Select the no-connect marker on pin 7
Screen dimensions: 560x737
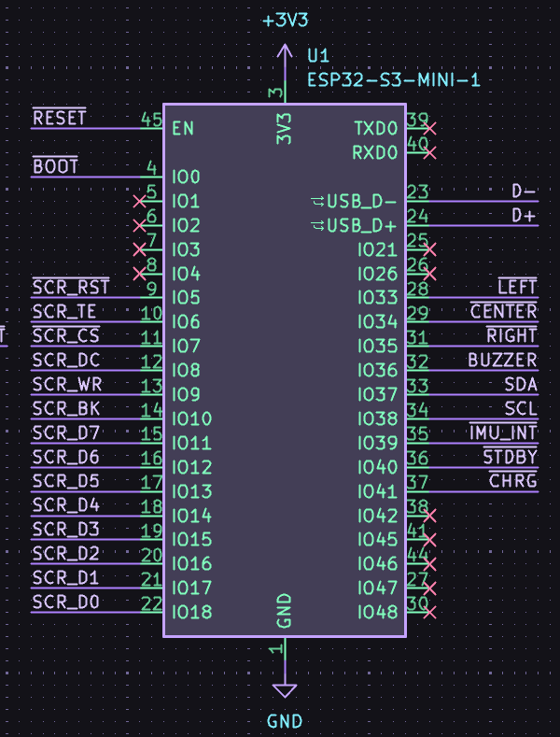coord(139,249)
